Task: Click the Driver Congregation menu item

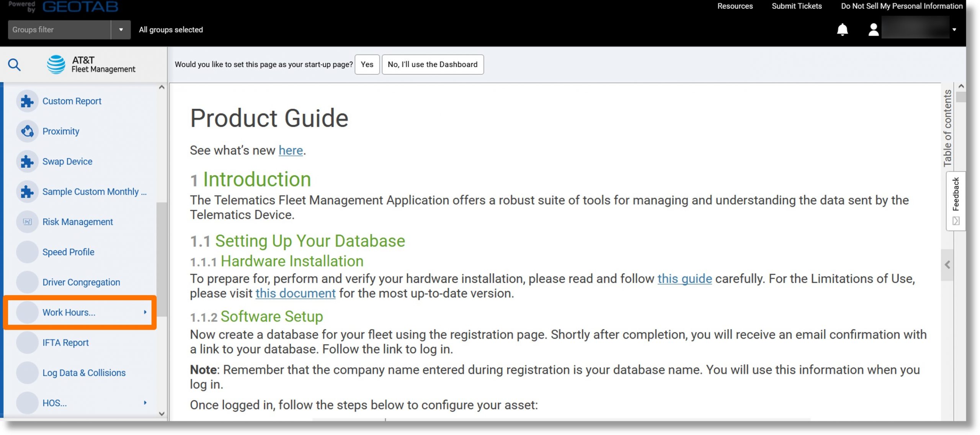Action: pos(81,282)
